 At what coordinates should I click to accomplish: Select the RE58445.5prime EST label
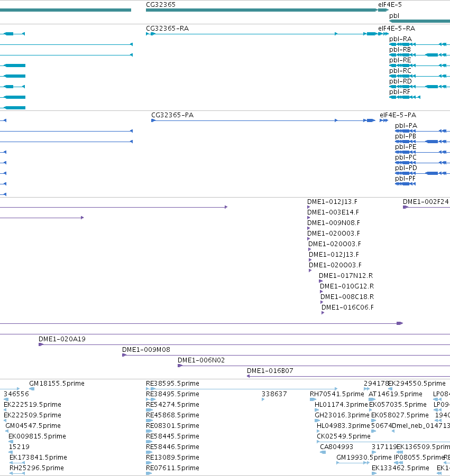172,436
